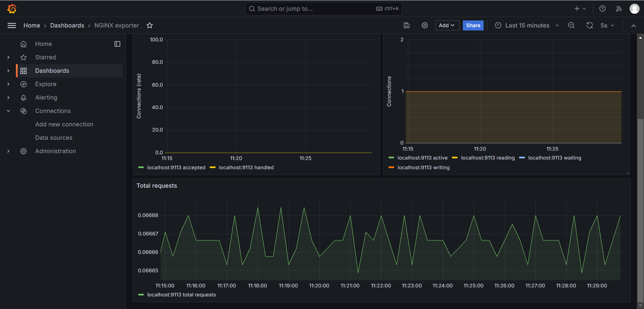
Task: Open Dashboard settings gear icon
Action: [425, 25]
